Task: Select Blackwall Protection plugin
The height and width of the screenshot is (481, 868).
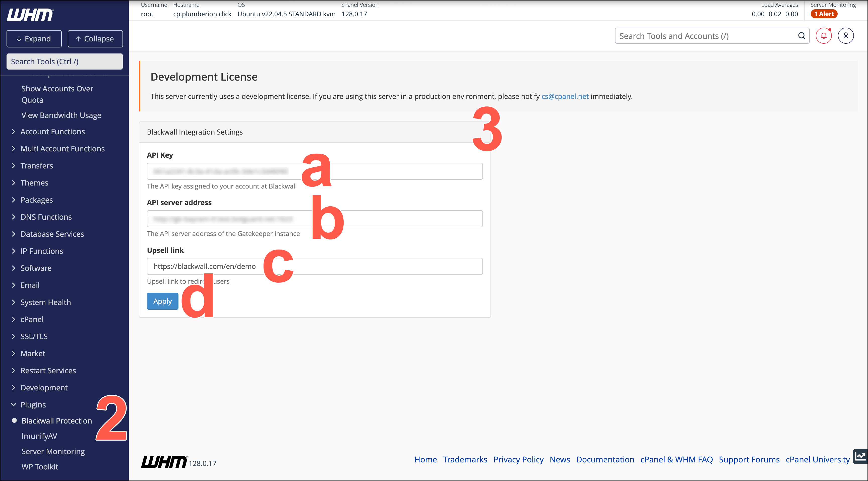Action: click(x=57, y=421)
